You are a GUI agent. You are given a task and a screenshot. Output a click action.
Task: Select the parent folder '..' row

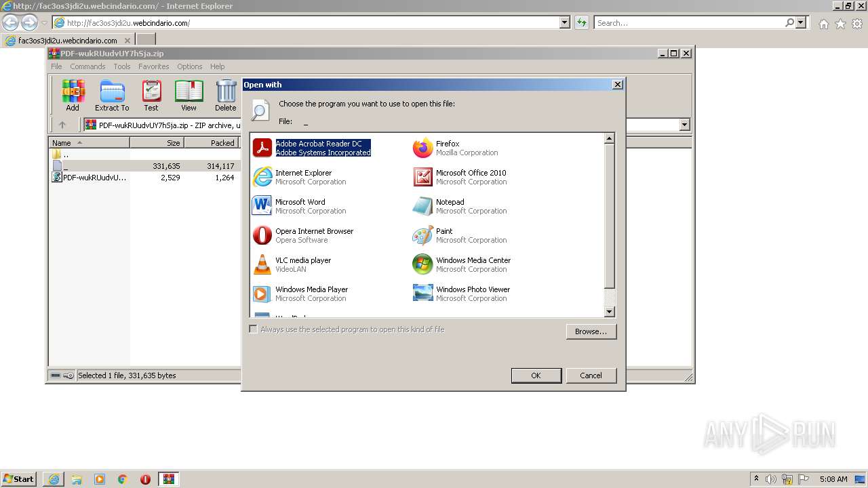click(144, 155)
